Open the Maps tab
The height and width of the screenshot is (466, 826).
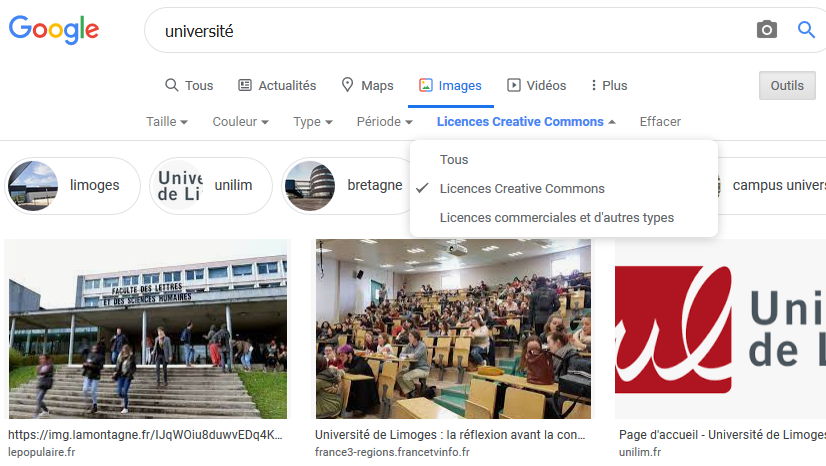(367, 86)
